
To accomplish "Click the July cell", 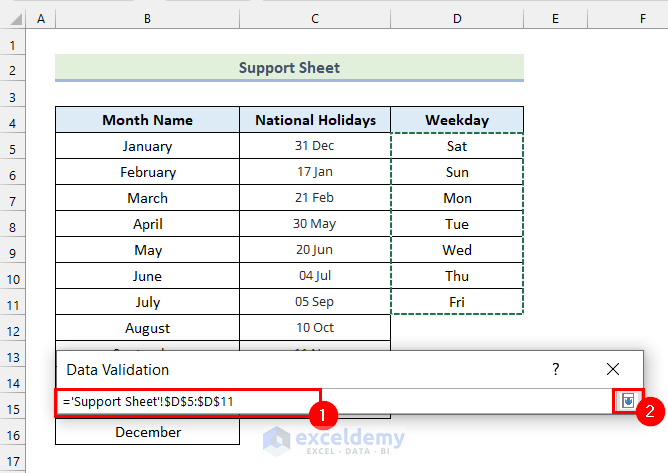I will click(x=147, y=302).
